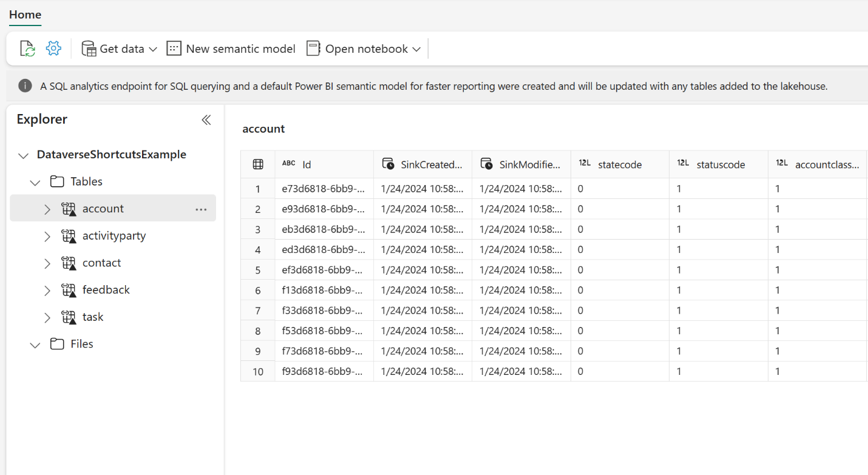Click the activityparty table shortcut icon
Viewport: 868px width, 475px height.
[x=69, y=236]
